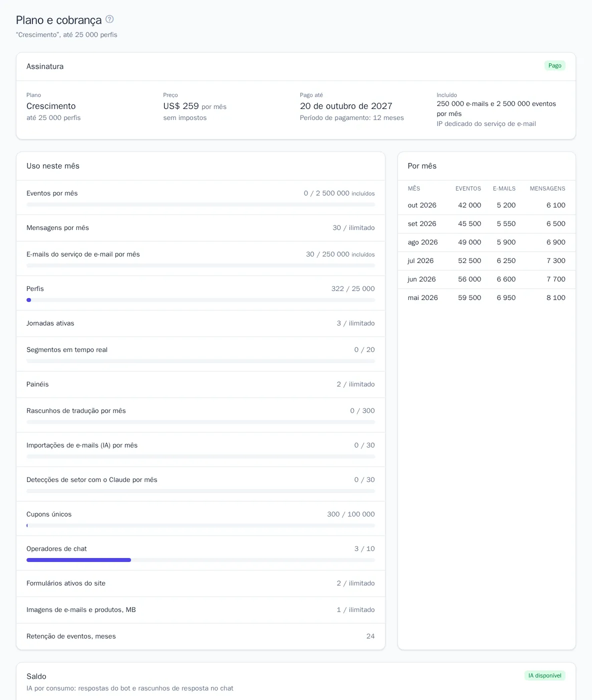Select the MÊS column header
Image resolution: width=592 pixels, height=700 pixels.
click(x=414, y=188)
